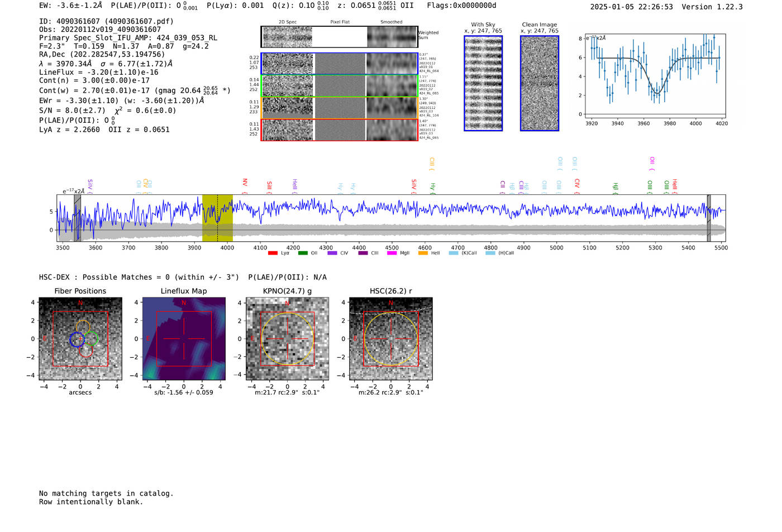The width and height of the screenshot is (782, 532).
Task: Click the orange HeII legend swatch
Action: (x=423, y=253)
